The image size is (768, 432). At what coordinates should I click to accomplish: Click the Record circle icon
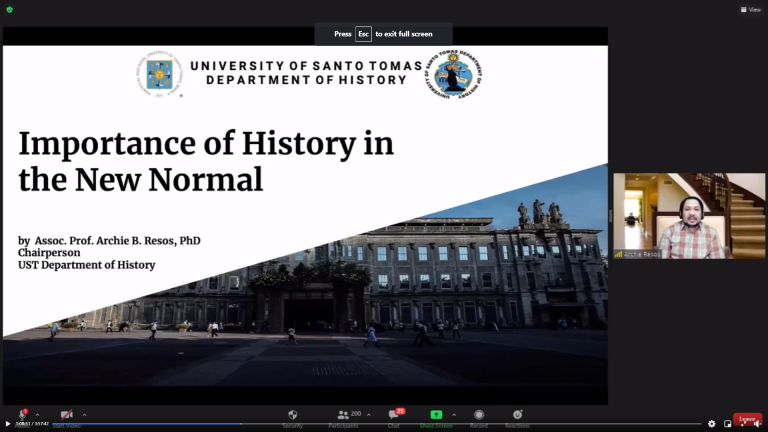[x=479, y=415]
